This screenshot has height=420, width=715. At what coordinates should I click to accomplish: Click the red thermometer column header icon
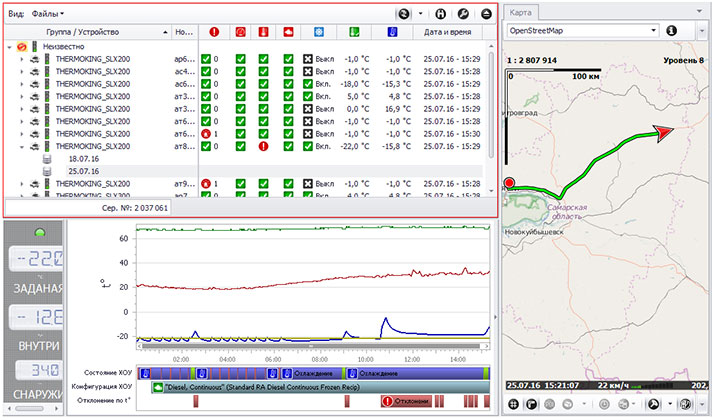pyautogui.click(x=263, y=33)
